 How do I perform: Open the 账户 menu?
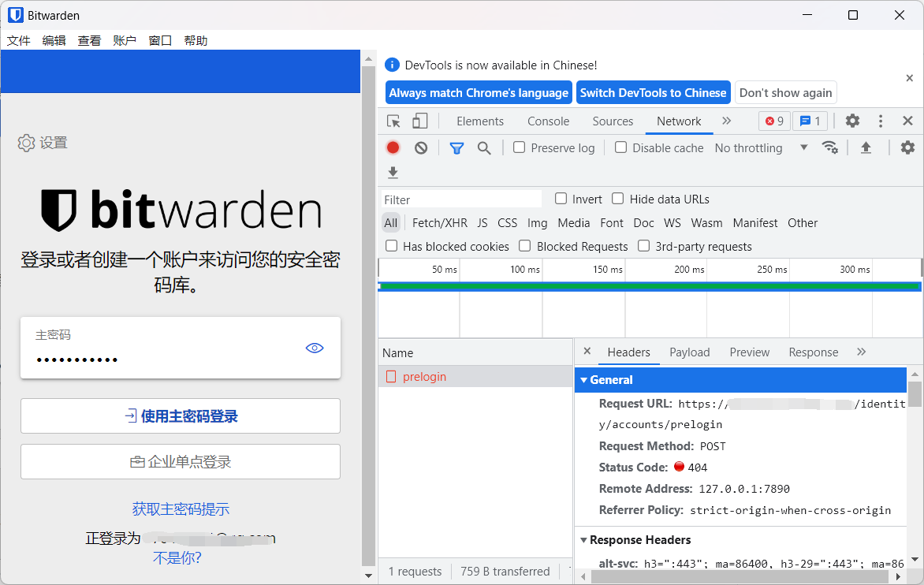pos(125,41)
